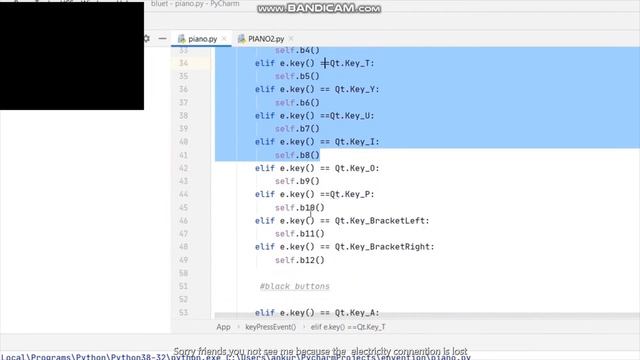Click the line checking Qt.Key_P
This screenshot has height=360, width=640.
tap(314, 194)
